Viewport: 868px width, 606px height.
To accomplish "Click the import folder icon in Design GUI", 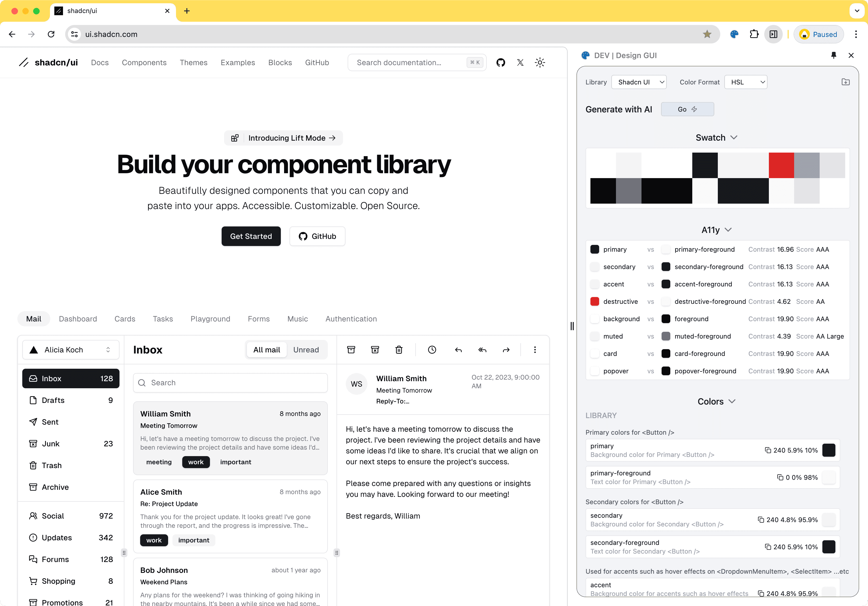I will (846, 82).
